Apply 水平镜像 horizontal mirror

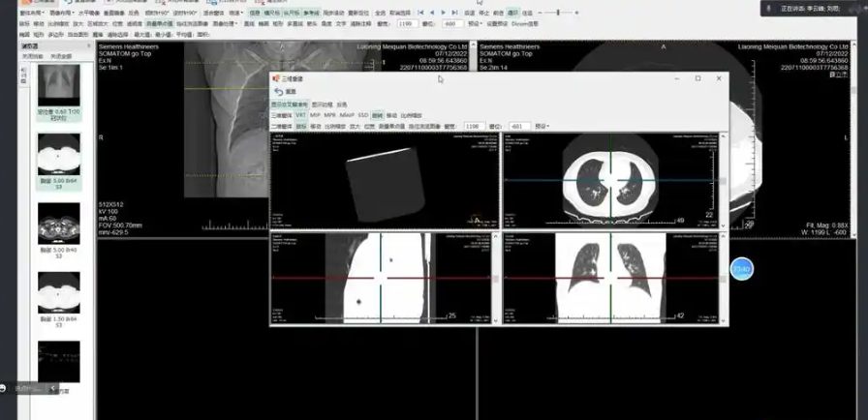88,13
